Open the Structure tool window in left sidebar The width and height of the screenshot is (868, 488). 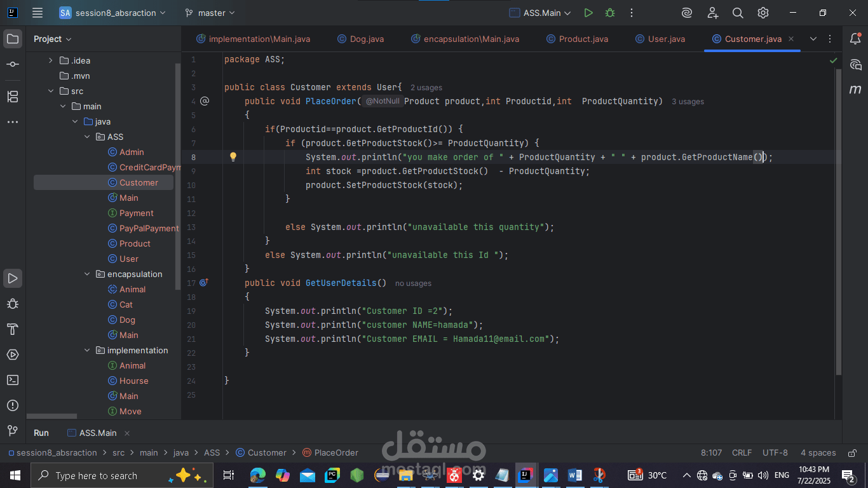tap(13, 97)
